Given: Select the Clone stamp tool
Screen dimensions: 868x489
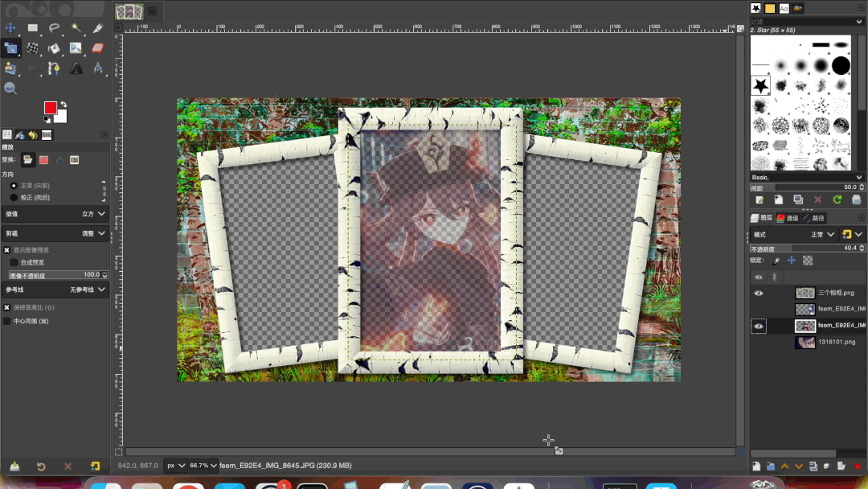Looking at the screenshot, I should tap(10, 68).
